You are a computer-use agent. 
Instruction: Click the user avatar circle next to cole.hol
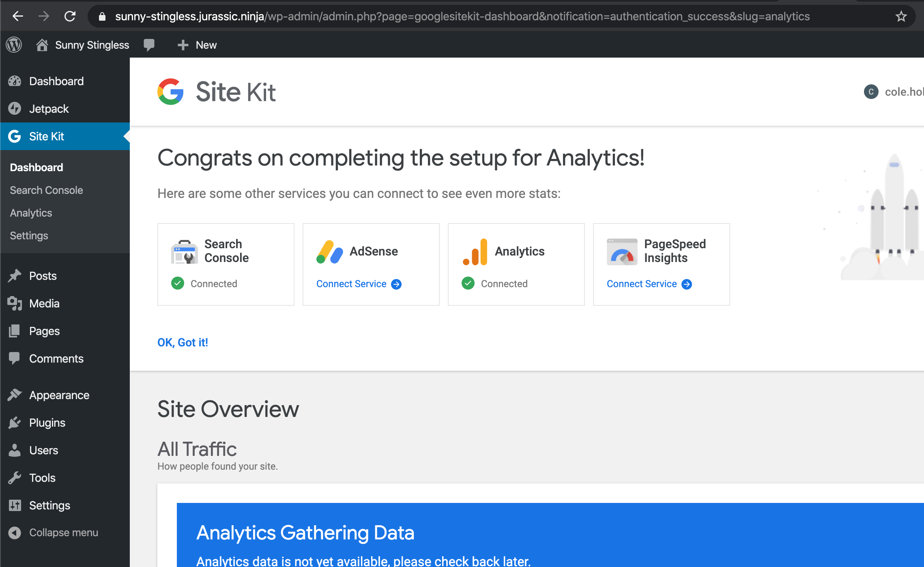(x=871, y=92)
